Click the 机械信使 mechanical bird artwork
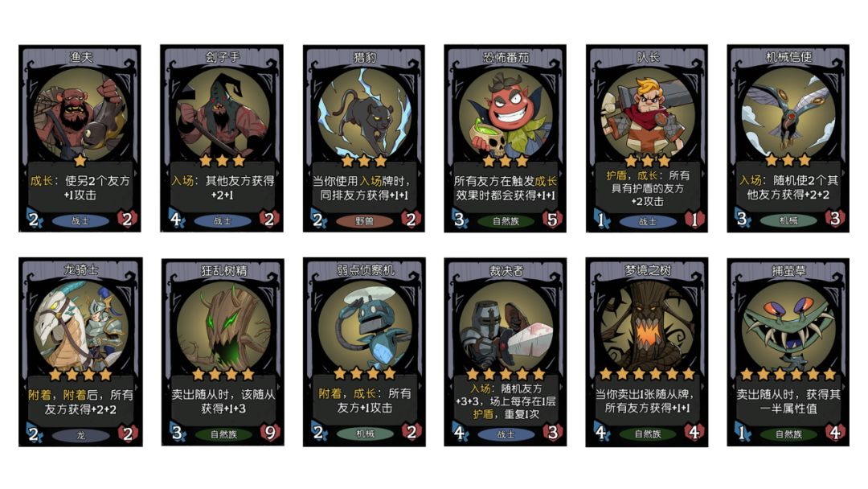The height and width of the screenshot is (489, 868). point(788,115)
